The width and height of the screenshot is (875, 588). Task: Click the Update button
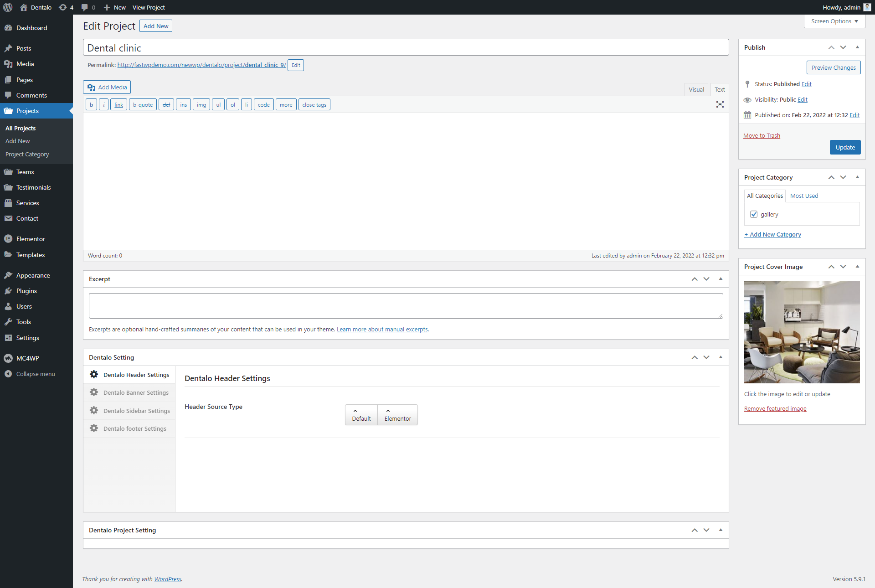click(845, 147)
